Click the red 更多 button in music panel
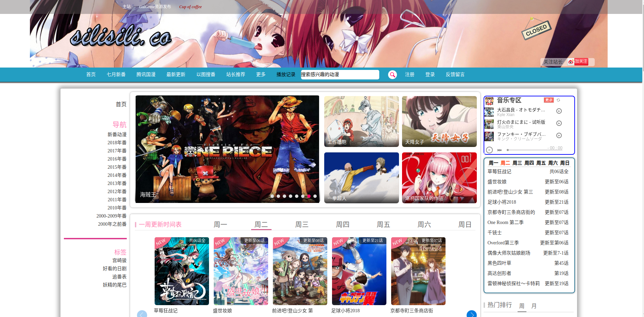Viewport: 644px width, 317px height. (549, 100)
